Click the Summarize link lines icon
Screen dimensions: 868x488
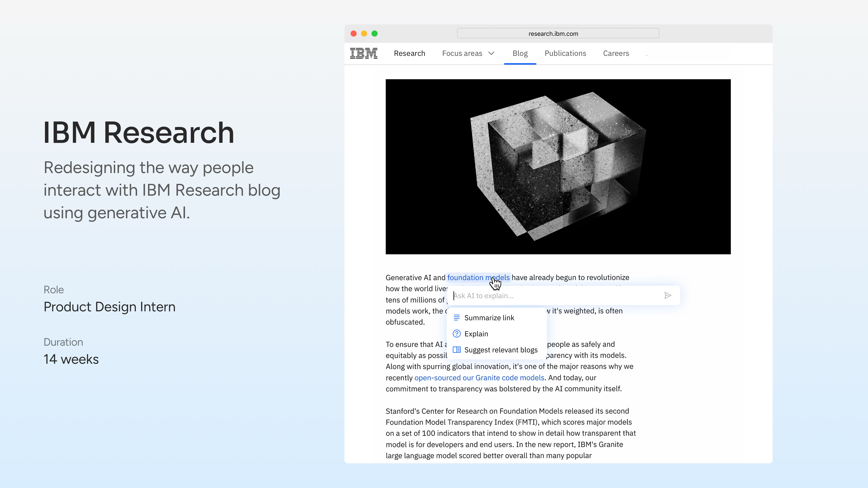pos(457,318)
